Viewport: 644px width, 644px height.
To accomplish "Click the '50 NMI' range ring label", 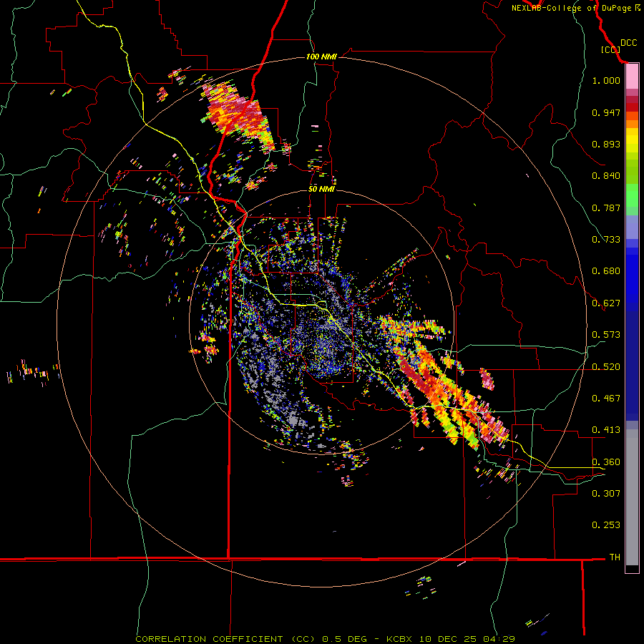I will click(x=321, y=189).
